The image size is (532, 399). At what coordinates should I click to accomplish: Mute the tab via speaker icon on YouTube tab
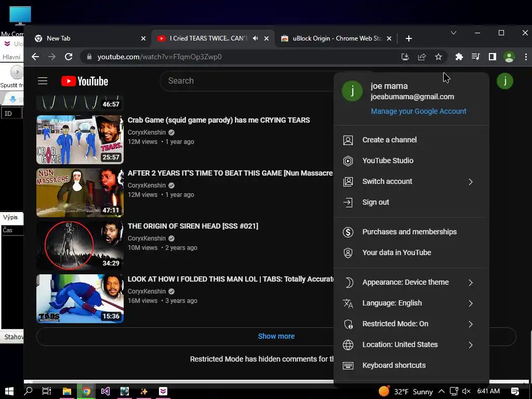(255, 38)
